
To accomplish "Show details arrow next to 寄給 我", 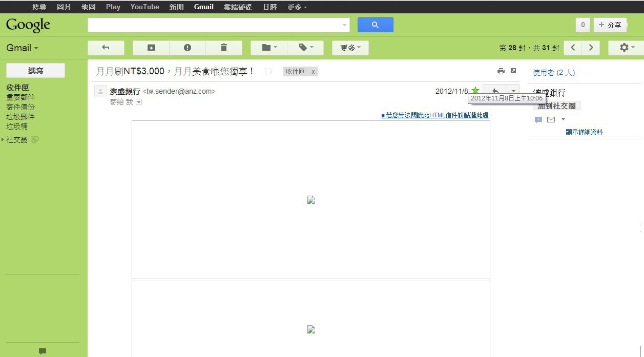I will tap(139, 102).
